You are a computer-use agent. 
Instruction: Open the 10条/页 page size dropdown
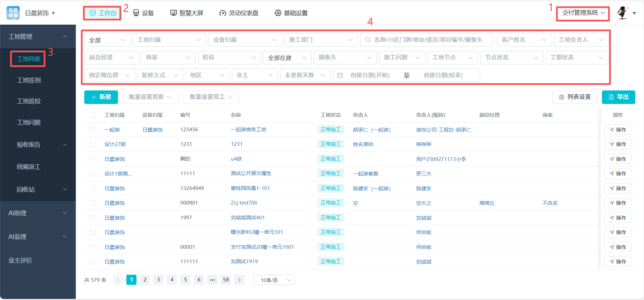274,280
